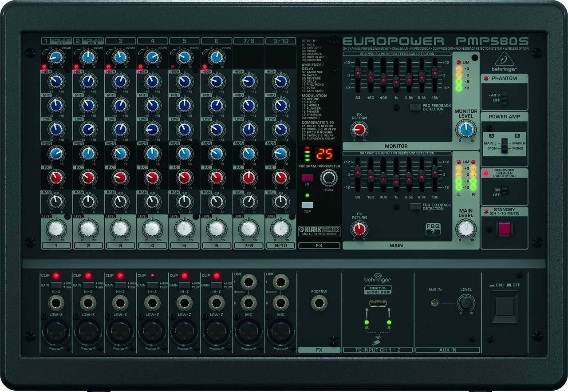The width and height of the screenshot is (568, 392).
Task: Tap the TAP tempo button
Action: 307,205
